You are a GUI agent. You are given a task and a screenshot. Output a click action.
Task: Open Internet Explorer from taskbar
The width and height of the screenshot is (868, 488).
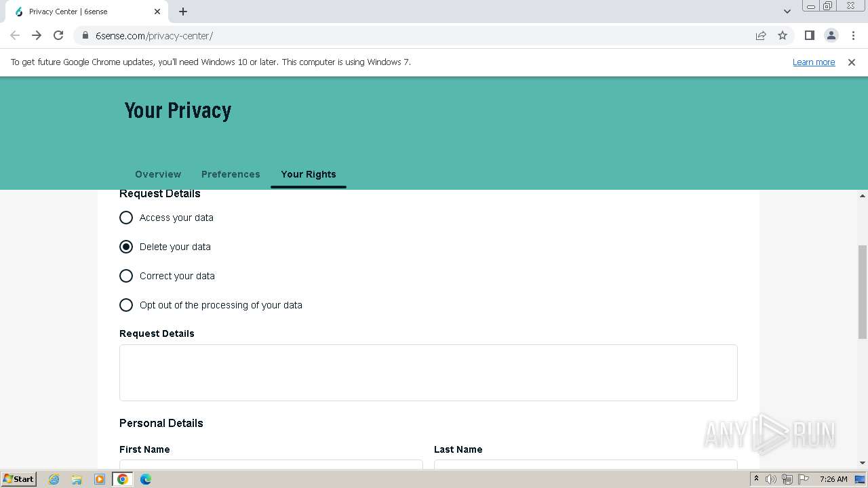pyautogui.click(x=54, y=479)
